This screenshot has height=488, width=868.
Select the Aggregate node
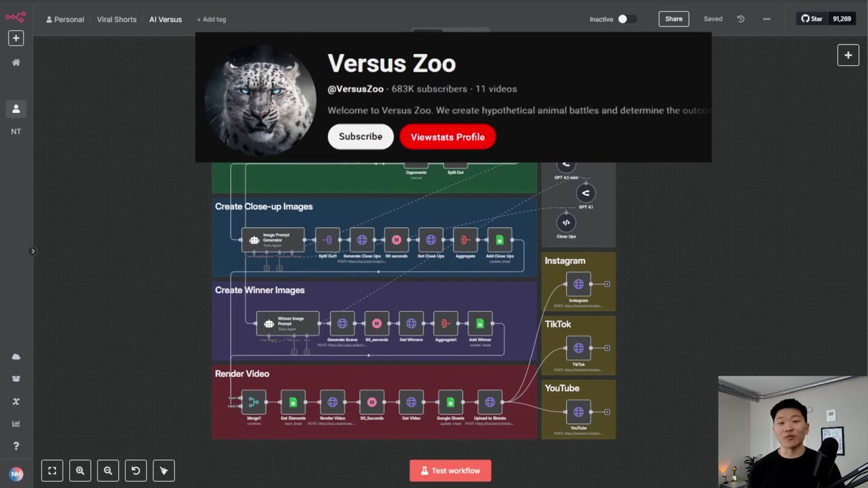465,240
